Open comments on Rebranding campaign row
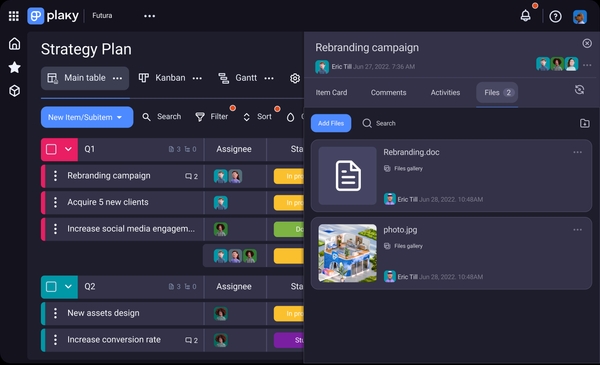The width and height of the screenshot is (600, 365). [191, 176]
